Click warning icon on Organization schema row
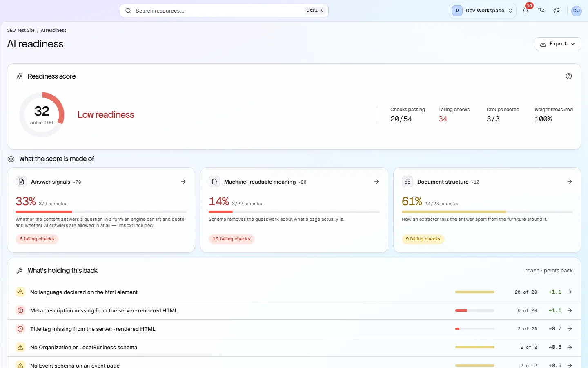Screen dimensions: 588x368 tap(20, 347)
